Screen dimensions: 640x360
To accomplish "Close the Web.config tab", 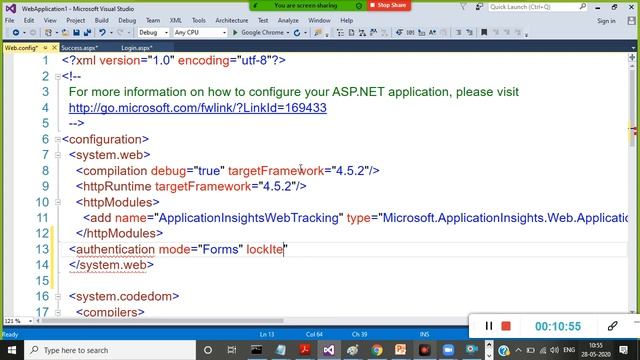I will (54, 48).
